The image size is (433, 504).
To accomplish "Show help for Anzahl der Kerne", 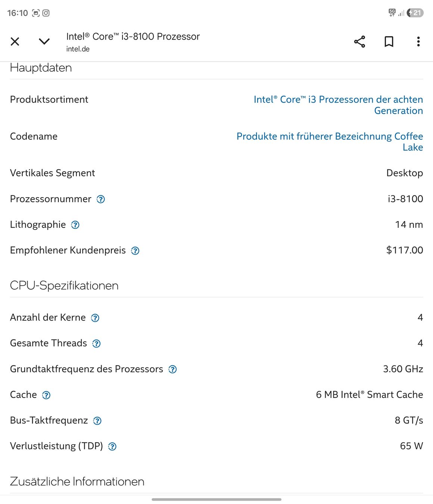I will click(95, 318).
